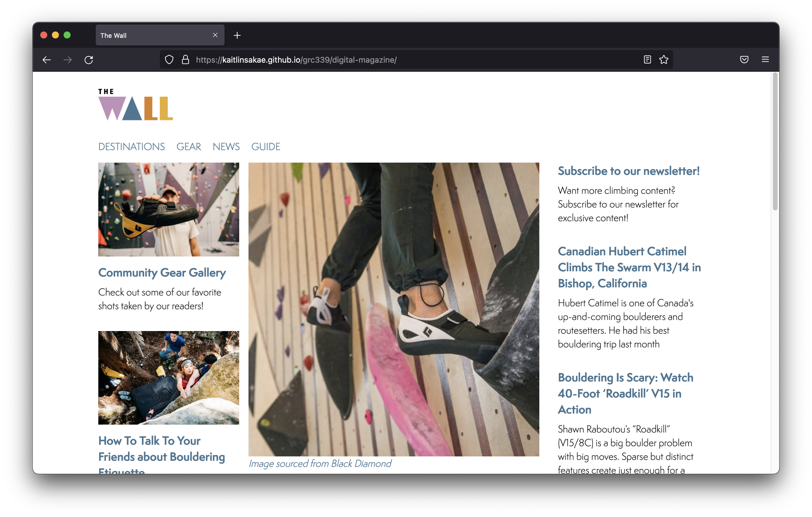Image resolution: width=812 pixels, height=517 pixels.
Task: Reload the current page
Action: click(x=89, y=60)
